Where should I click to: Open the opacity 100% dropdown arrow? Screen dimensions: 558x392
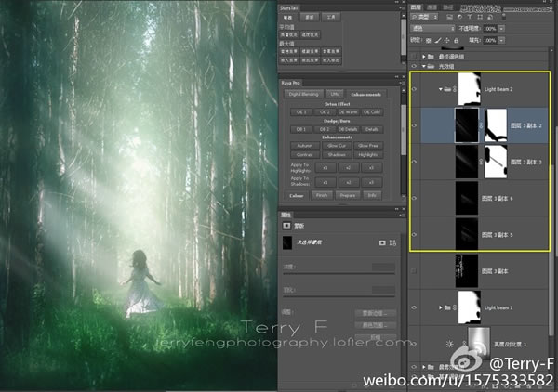coord(501,29)
